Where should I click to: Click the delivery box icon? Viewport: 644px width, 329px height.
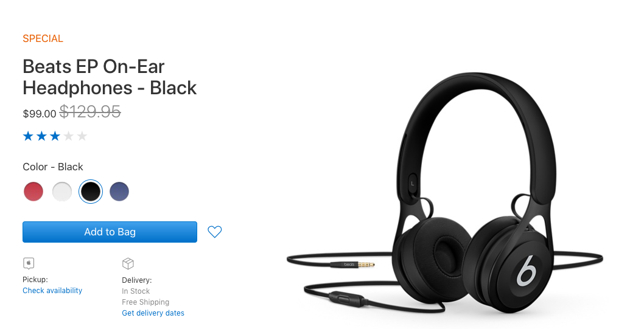pos(128,263)
